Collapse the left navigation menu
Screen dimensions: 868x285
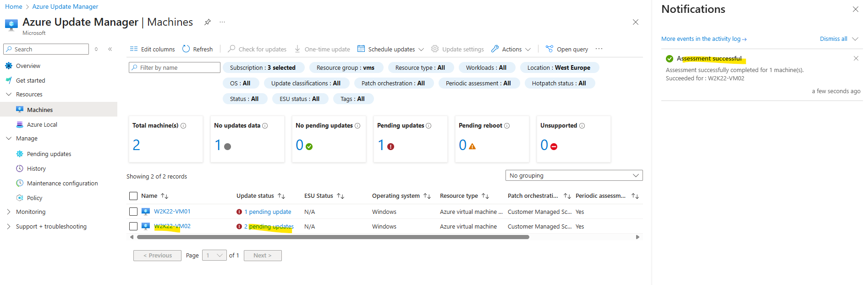[x=110, y=49]
